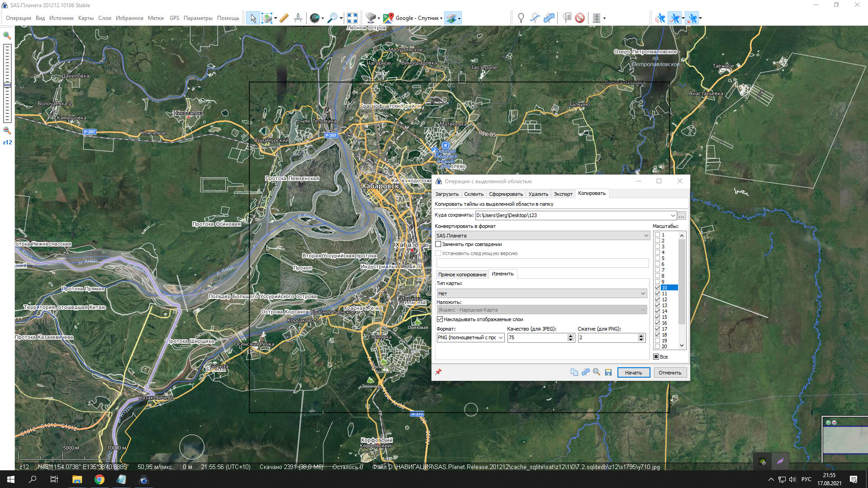
Task: Open the PNG image format dropdown
Action: tap(501, 338)
